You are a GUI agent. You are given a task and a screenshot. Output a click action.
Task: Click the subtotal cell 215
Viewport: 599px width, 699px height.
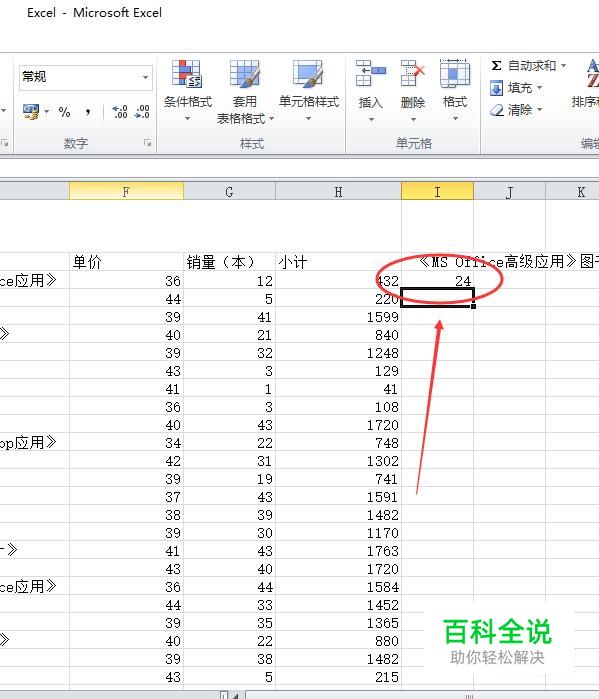click(x=338, y=677)
